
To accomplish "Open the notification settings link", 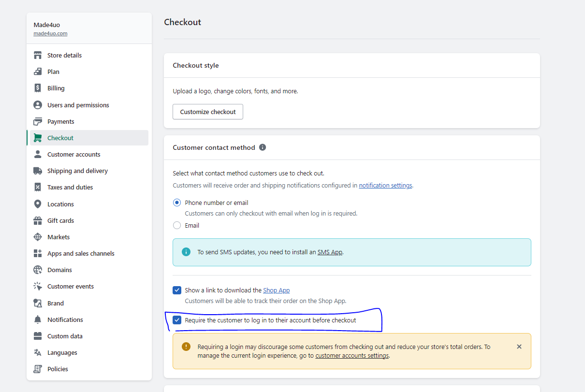I will [385, 185].
